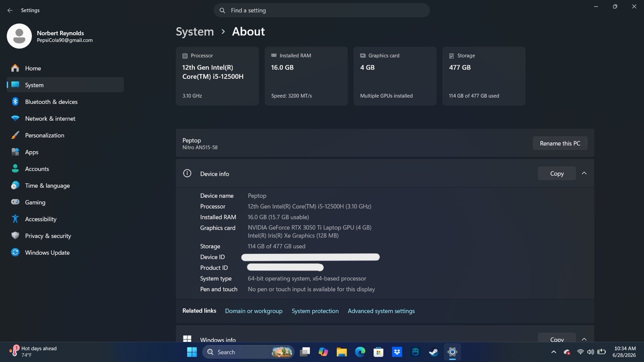644x362 pixels.
Task: Copy the Device info details
Action: click(x=557, y=173)
